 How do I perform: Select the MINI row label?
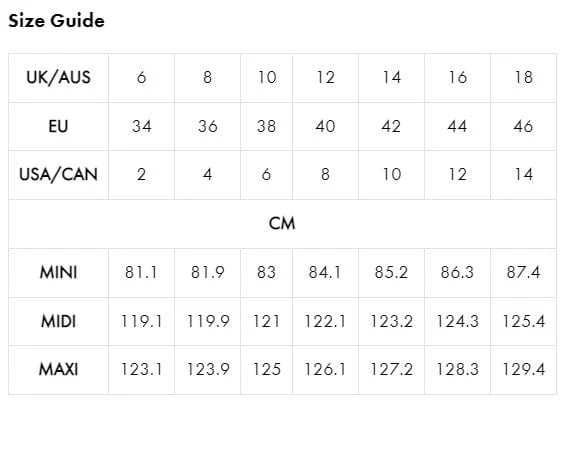click(58, 273)
